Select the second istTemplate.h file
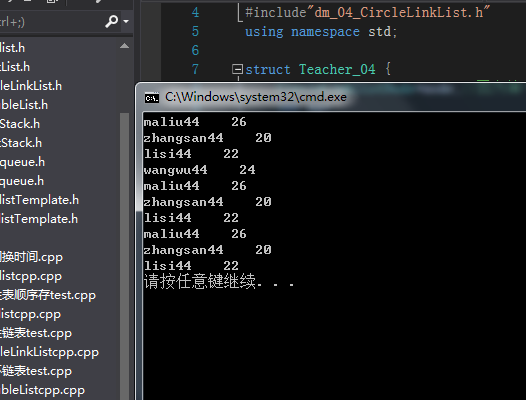The image size is (526, 400). 39,219
